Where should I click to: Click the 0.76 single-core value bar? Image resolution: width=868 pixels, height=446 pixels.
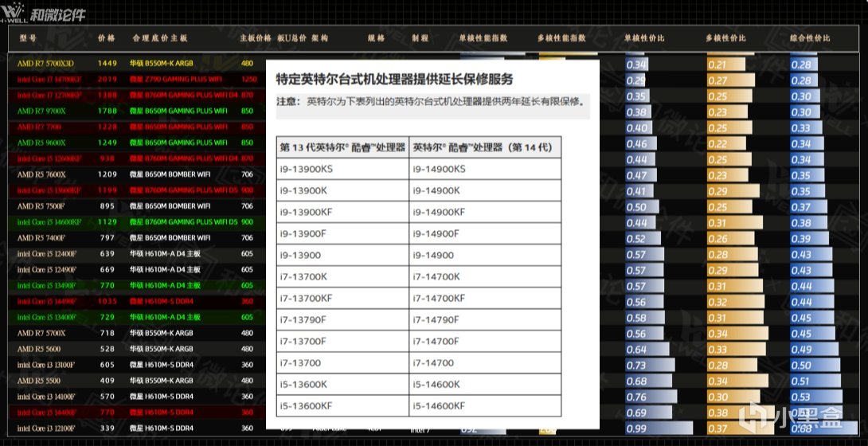pyautogui.click(x=651, y=397)
